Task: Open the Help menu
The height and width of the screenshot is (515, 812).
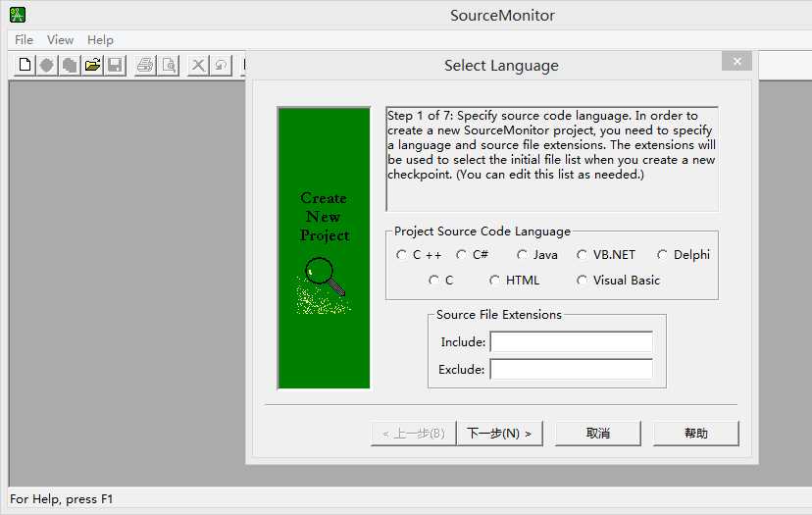Action: point(100,40)
